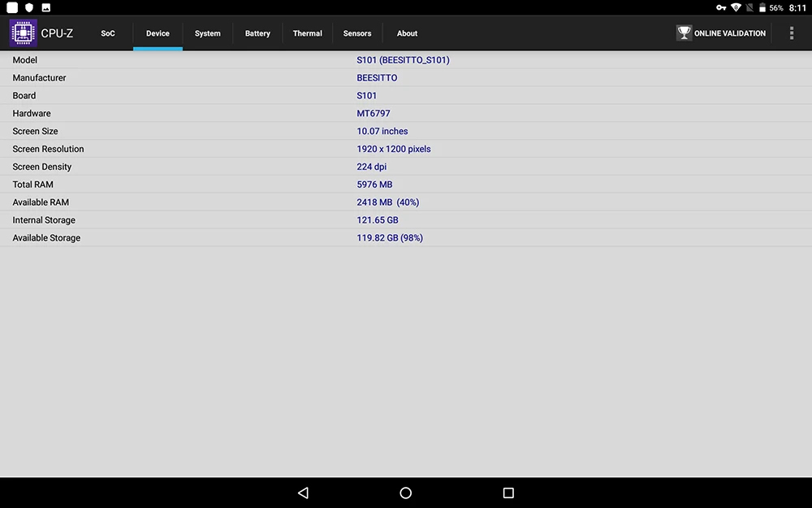
Task: Tap the S101 (BEESITTO_S101) model value
Action: click(x=403, y=60)
